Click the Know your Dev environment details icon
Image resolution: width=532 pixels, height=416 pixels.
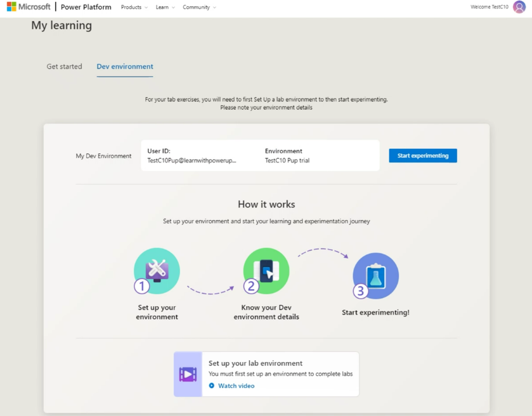(266, 271)
